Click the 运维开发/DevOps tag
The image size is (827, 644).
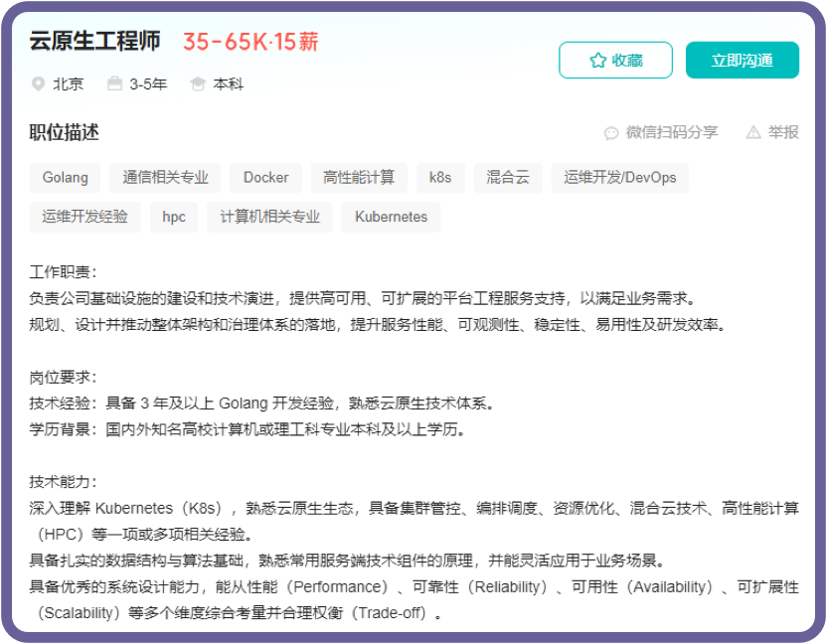620,178
